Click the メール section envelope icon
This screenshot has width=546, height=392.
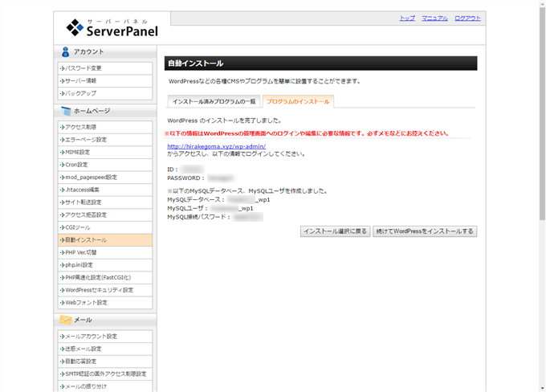tap(65, 320)
